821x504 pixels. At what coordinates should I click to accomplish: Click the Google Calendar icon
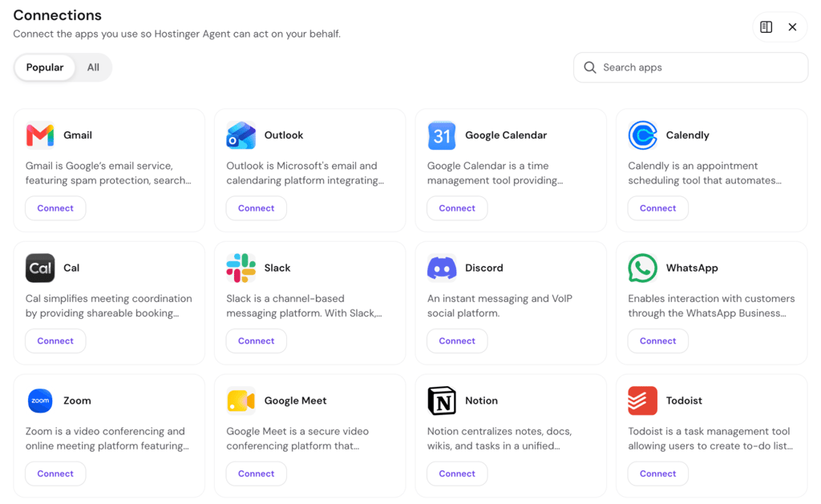pos(442,135)
